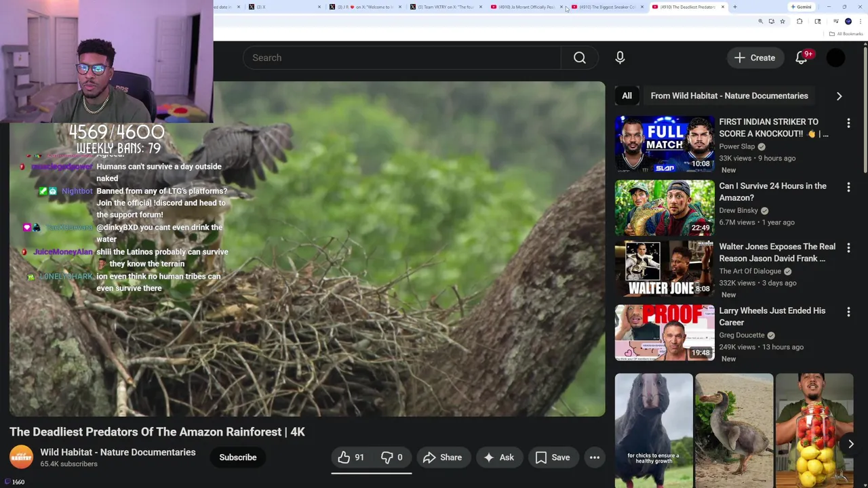Open Wild Habitat - Nature Documentaries channel name
Viewport: 868px width, 488px height.
pos(118,452)
